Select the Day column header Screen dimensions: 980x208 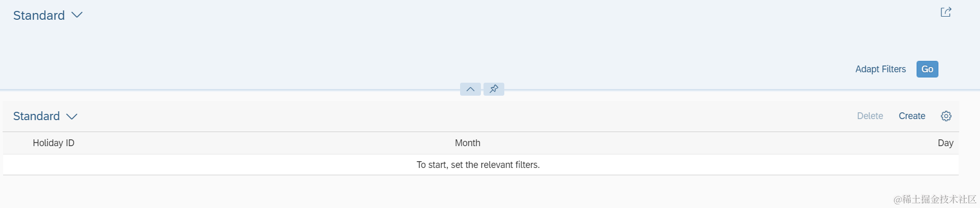pyautogui.click(x=945, y=143)
